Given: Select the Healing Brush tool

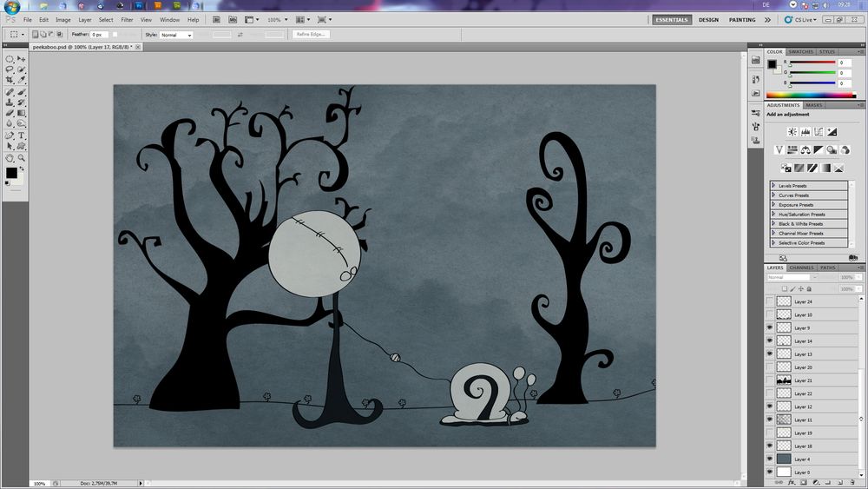Looking at the screenshot, I should pos(10,92).
